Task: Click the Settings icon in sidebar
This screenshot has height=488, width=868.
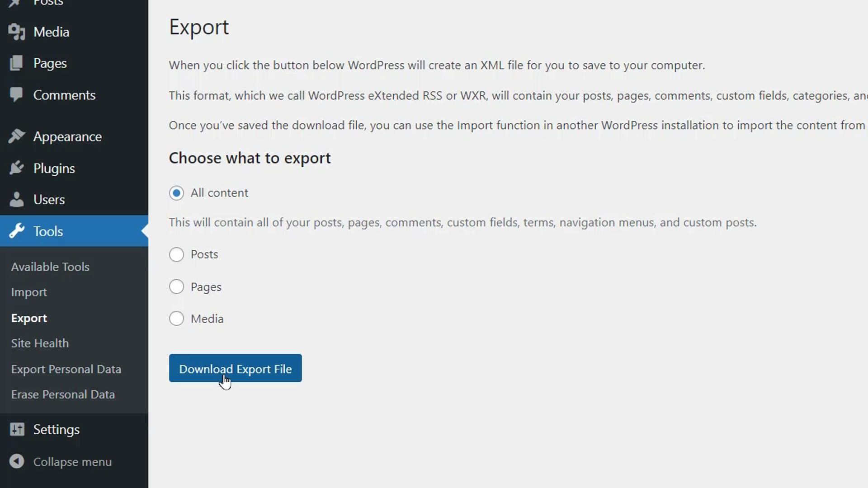Action: (x=17, y=429)
